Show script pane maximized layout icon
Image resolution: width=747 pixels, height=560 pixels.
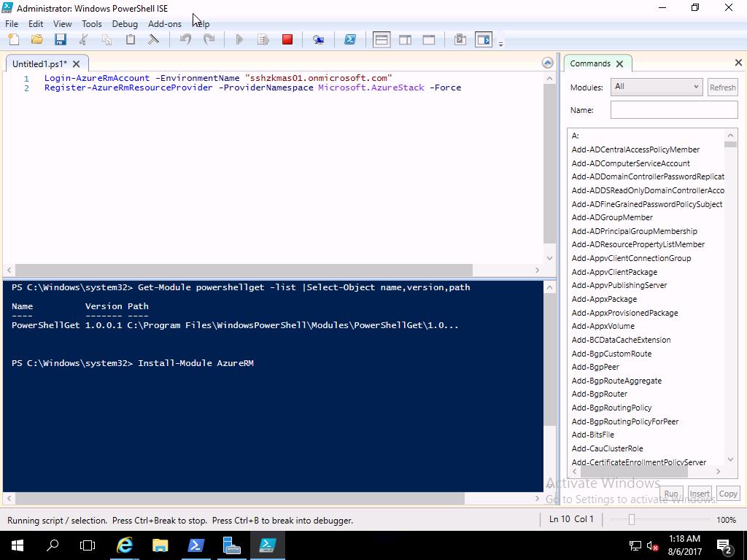click(429, 39)
